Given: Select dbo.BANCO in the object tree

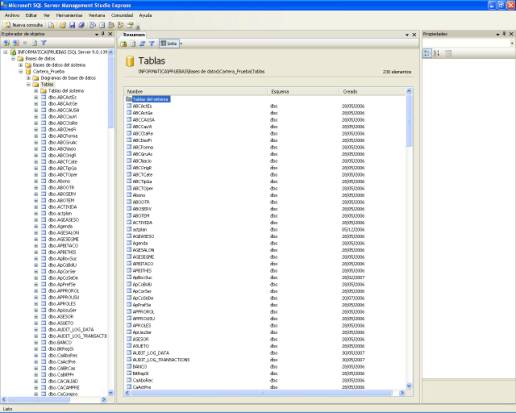Looking at the screenshot, I should (60, 342).
